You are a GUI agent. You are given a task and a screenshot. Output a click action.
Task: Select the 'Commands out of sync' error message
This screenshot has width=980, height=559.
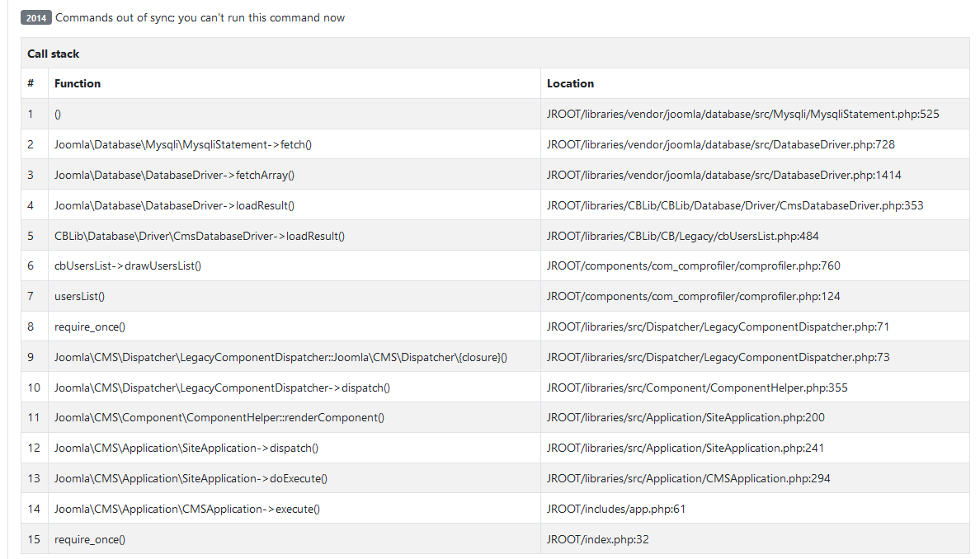tap(200, 17)
